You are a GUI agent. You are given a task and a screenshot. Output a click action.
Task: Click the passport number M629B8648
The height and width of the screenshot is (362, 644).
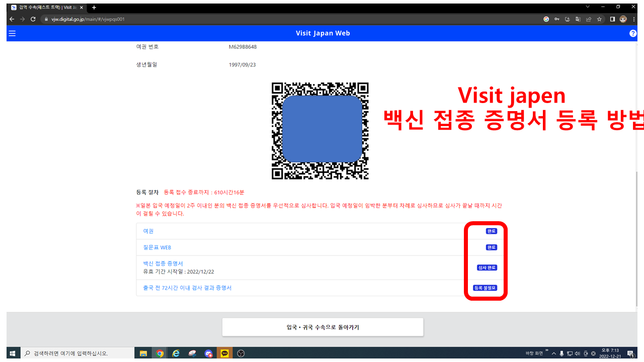coord(243,47)
